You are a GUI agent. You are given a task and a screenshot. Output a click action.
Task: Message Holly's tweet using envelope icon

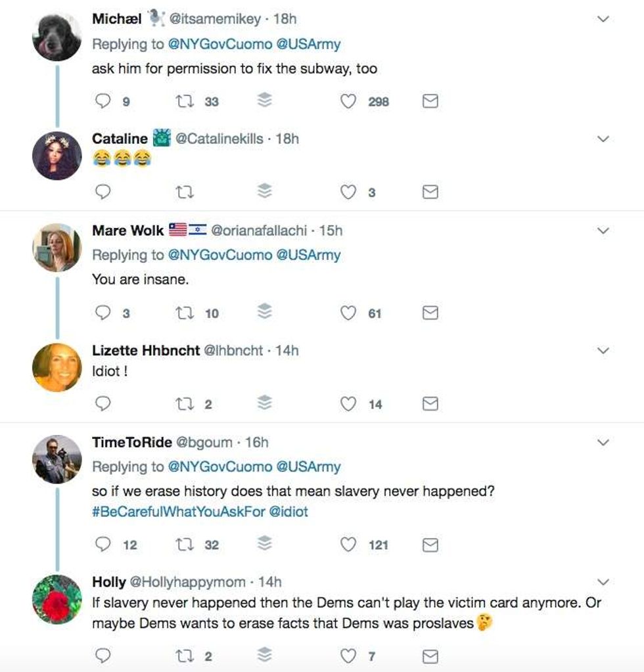(x=430, y=655)
